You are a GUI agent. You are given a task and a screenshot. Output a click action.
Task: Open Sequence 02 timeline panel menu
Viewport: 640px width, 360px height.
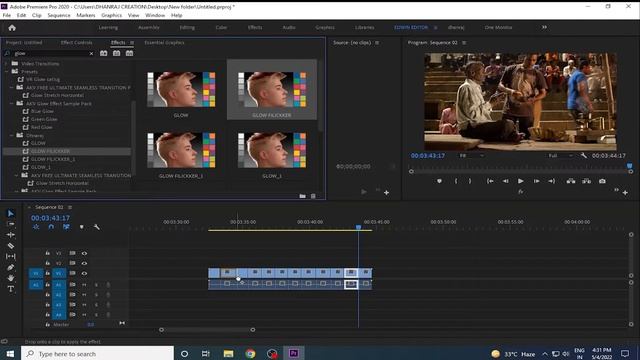click(70, 207)
